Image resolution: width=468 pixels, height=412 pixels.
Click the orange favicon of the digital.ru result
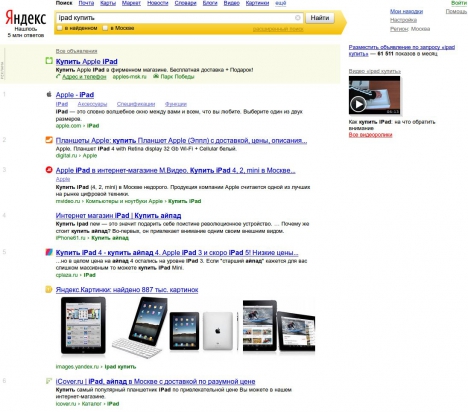49,140
